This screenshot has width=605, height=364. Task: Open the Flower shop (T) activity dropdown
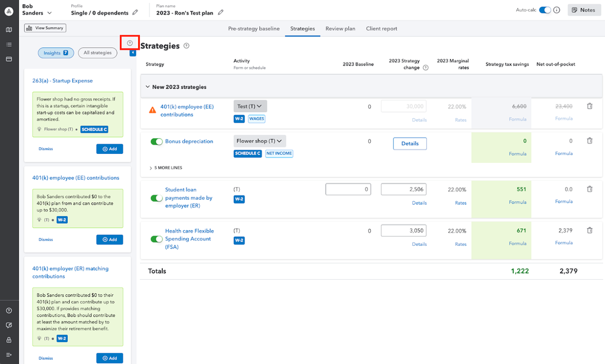[260, 141]
